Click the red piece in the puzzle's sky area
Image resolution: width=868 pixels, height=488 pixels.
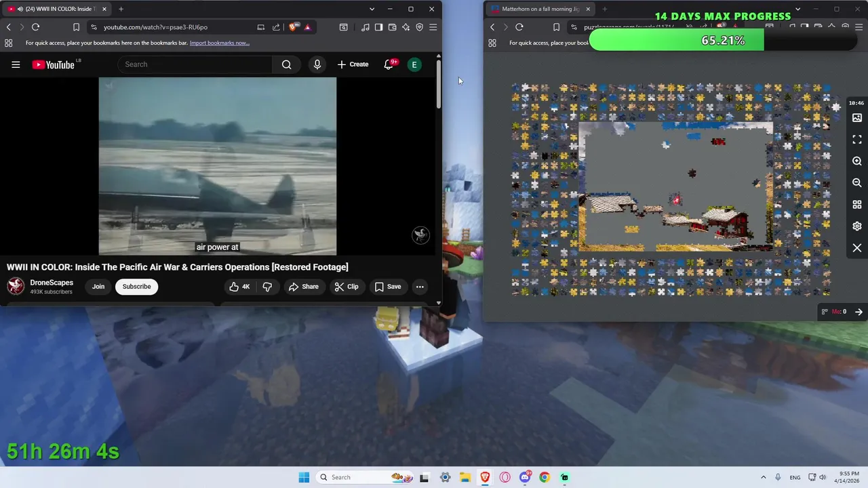point(718,142)
